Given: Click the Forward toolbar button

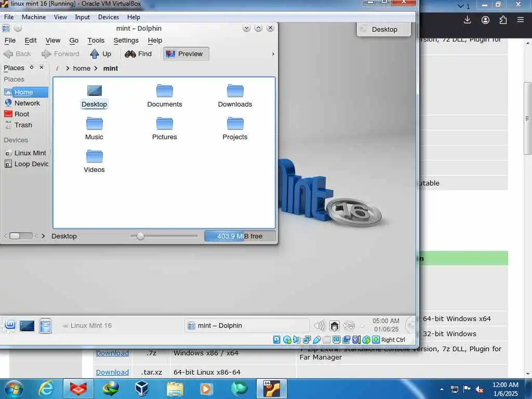Looking at the screenshot, I should click(60, 54).
